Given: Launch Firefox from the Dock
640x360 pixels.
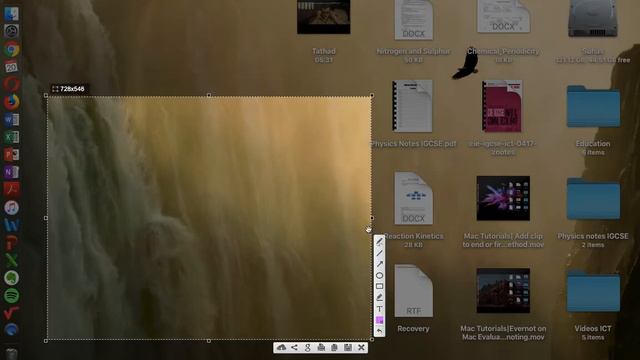Looking at the screenshot, I should (11, 102).
